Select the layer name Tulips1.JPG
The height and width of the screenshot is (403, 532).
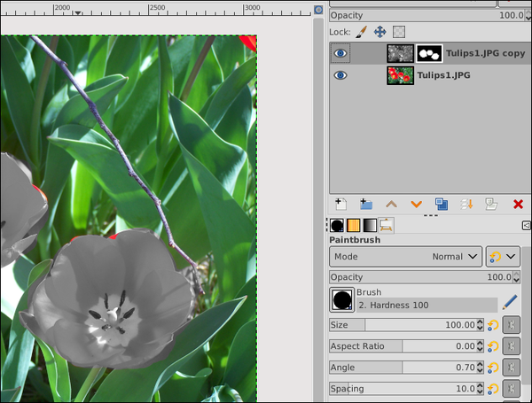point(443,75)
